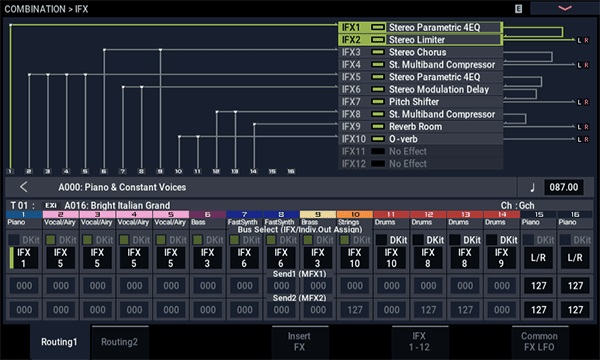Screen dimensions: 600x360
Task: Select timbre 9 routing marker in the diagram
Action: click(160, 171)
